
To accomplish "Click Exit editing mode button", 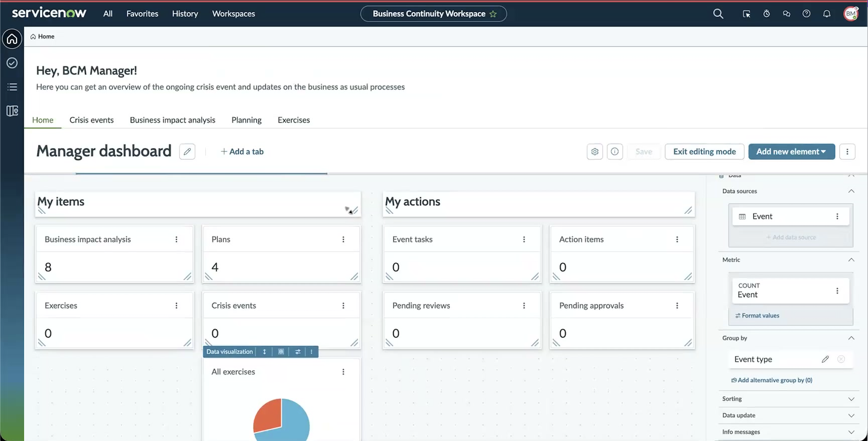I will (x=704, y=152).
